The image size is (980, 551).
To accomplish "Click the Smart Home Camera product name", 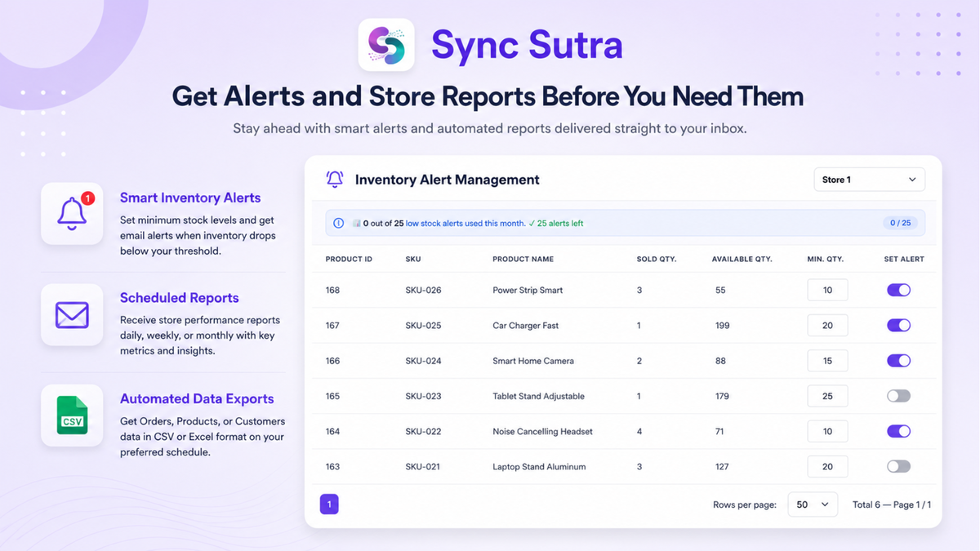I will 533,361.
